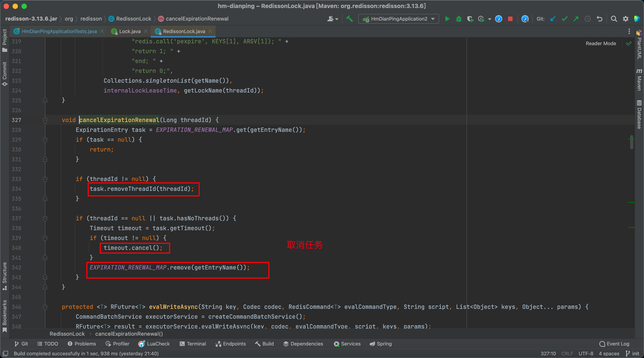The height and width of the screenshot is (358, 644).
Task: Run with coverage using the shield icon
Action: point(470,19)
